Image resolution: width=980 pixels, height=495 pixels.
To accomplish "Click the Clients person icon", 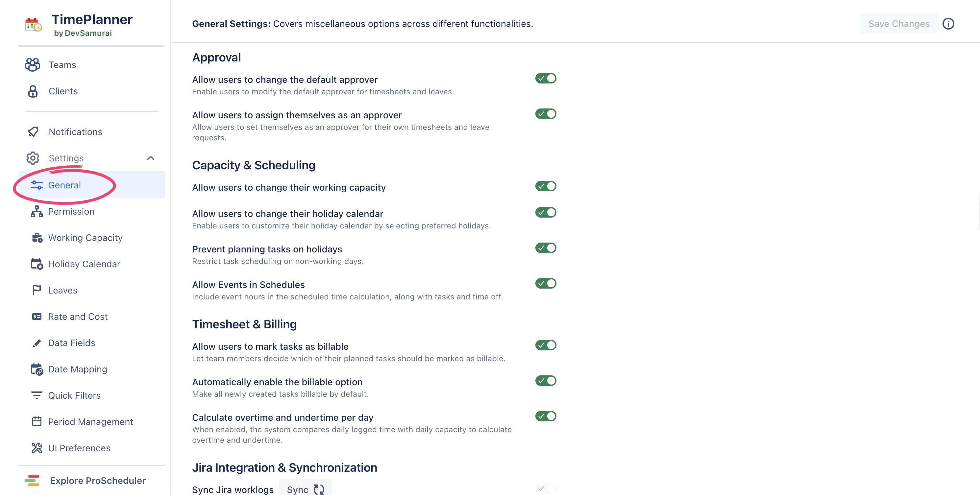I will [x=33, y=91].
